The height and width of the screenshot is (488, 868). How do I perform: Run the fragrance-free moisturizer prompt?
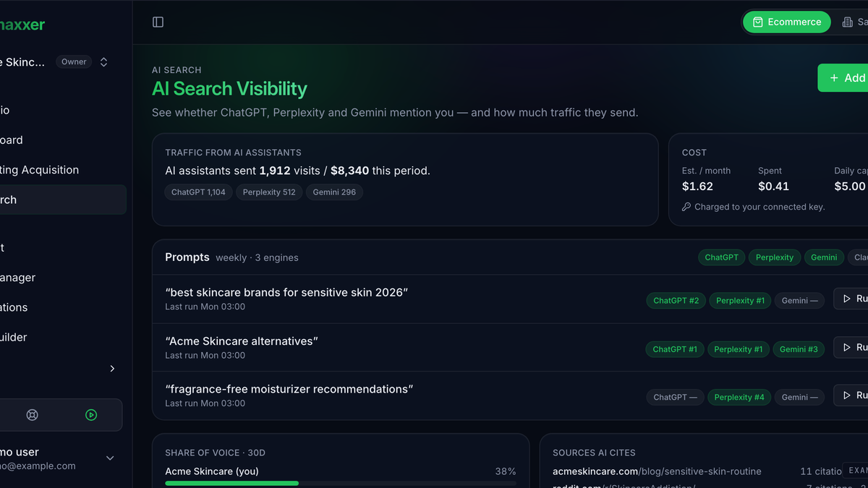point(851,395)
